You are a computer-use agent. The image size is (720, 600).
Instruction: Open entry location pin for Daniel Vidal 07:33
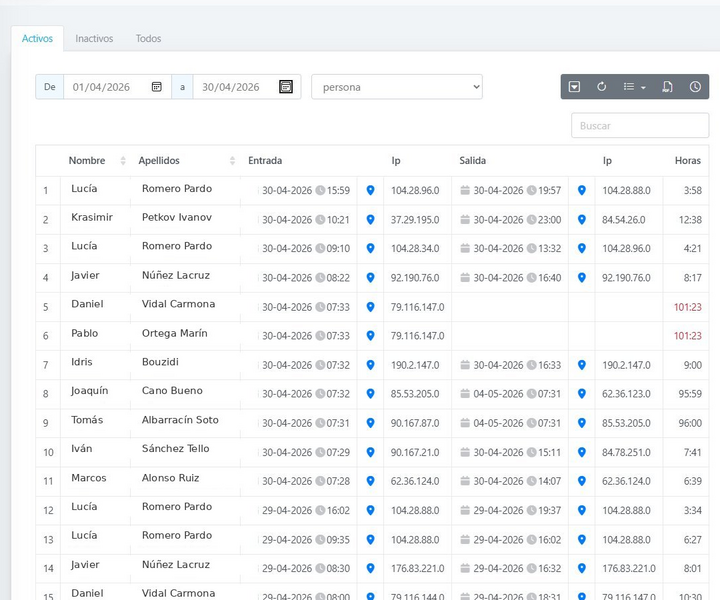coord(371,307)
